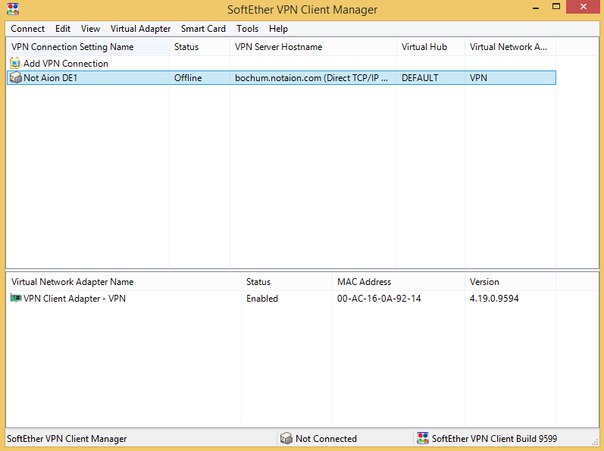Open the Help menu

279,29
